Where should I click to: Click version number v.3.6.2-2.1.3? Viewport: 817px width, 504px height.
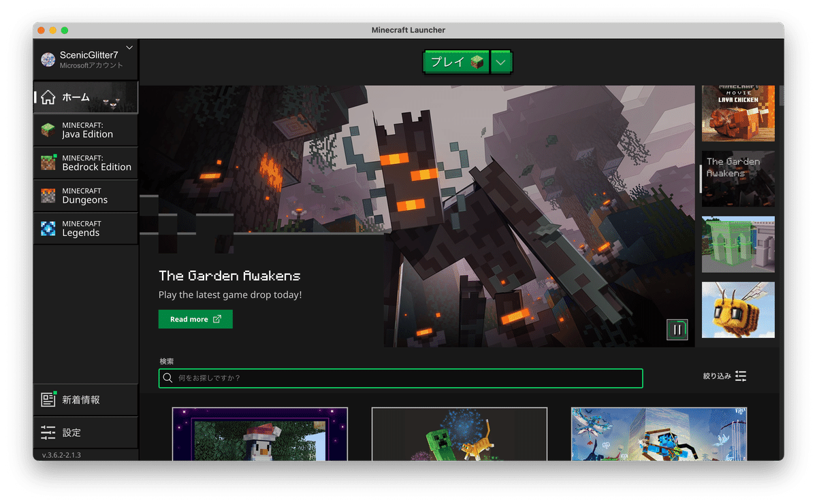click(x=61, y=455)
